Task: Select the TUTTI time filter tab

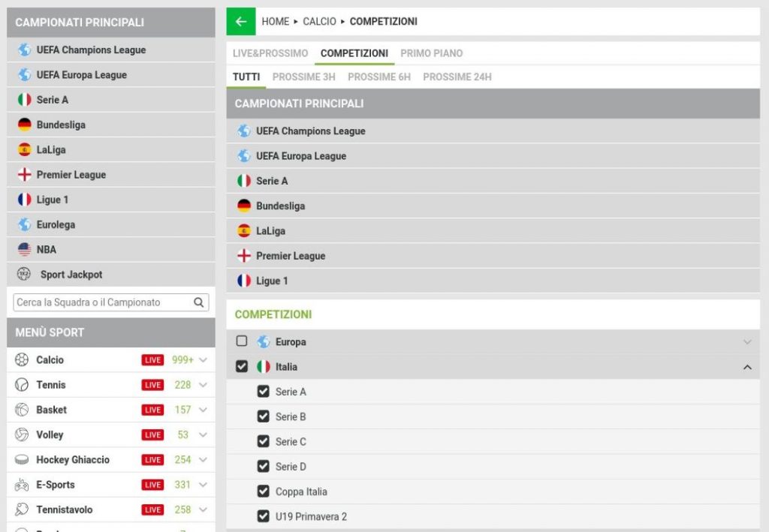Action: click(x=246, y=77)
